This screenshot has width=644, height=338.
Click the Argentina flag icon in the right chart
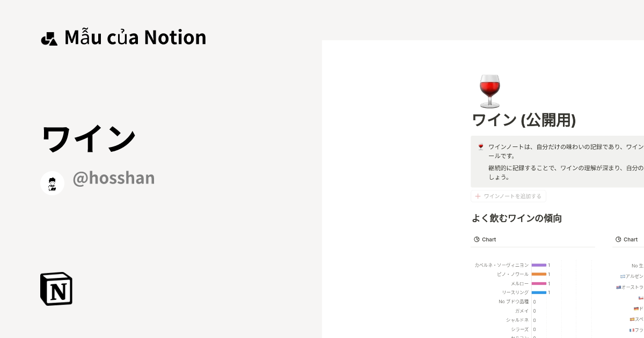coord(623,276)
